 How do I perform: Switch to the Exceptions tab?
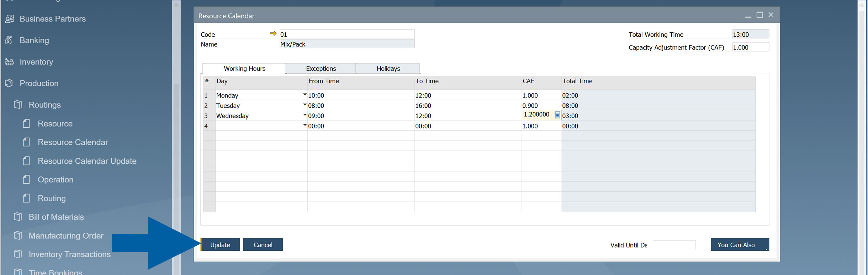pos(321,68)
